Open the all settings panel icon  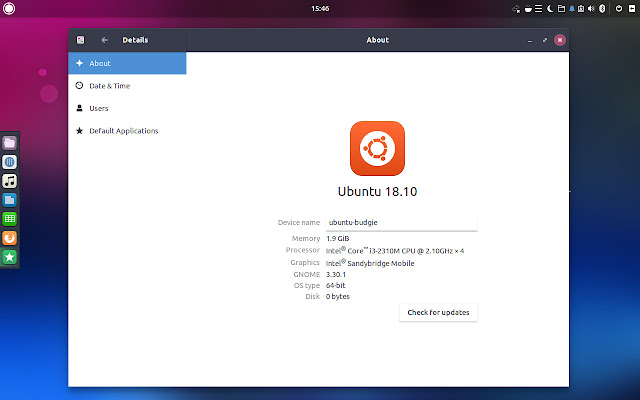pos(80,40)
